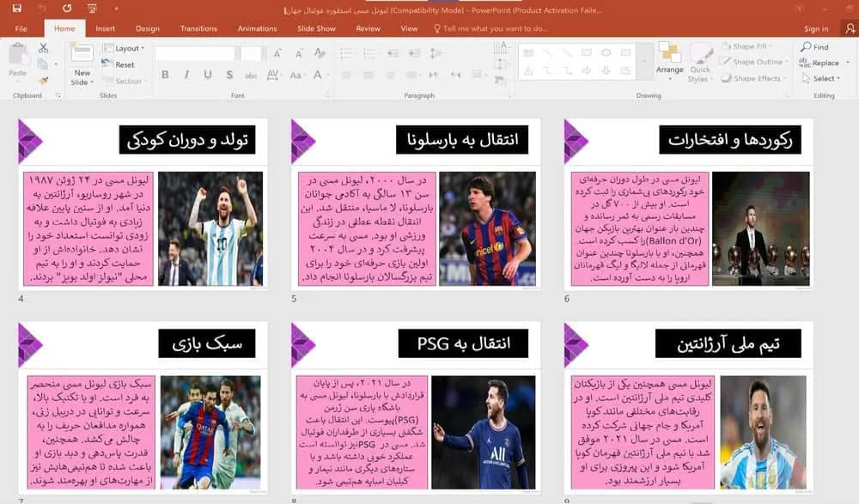Screen dimensions: 859x504
Task: Switch to the Animations tab
Action: pos(257,28)
